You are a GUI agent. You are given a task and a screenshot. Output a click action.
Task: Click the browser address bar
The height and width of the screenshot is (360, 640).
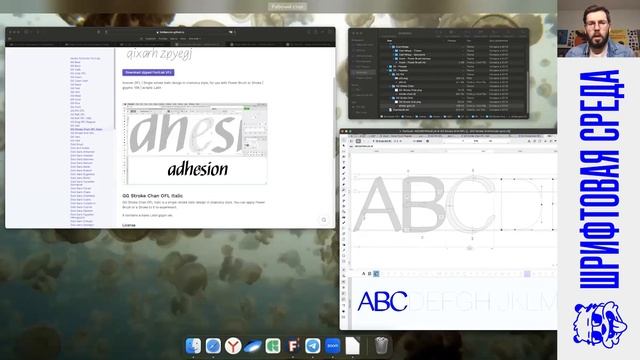(x=170, y=32)
